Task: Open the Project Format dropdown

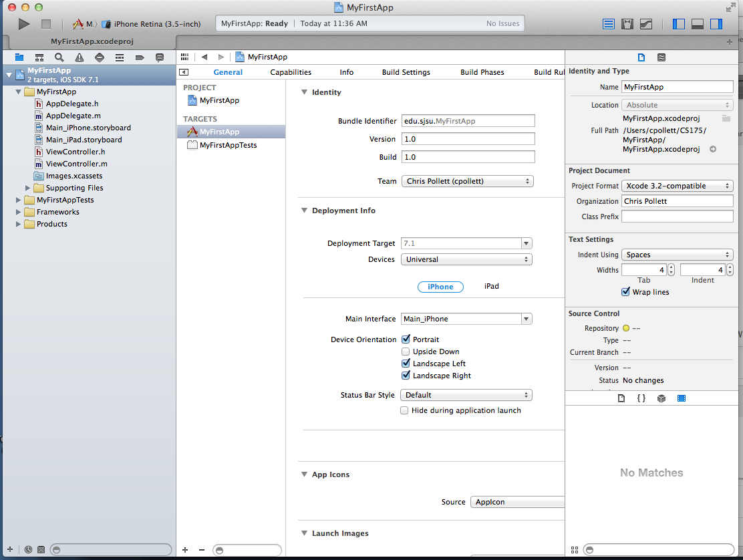Action: point(677,186)
